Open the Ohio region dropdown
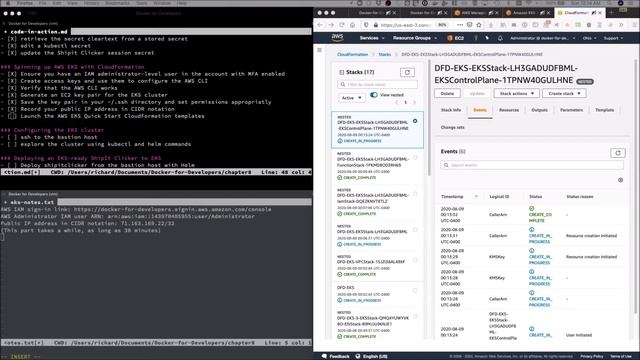The width and height of the screenshot is (640, 360). click(589, 38)
